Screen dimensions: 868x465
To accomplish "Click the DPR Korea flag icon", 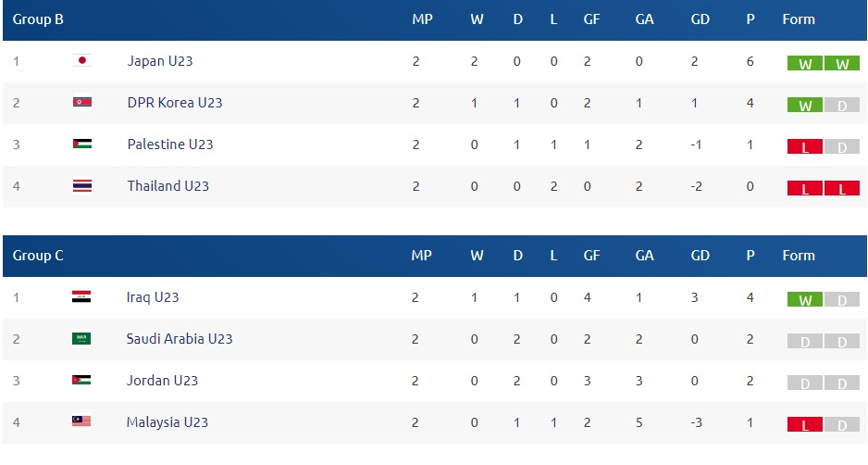I will 82,102.
